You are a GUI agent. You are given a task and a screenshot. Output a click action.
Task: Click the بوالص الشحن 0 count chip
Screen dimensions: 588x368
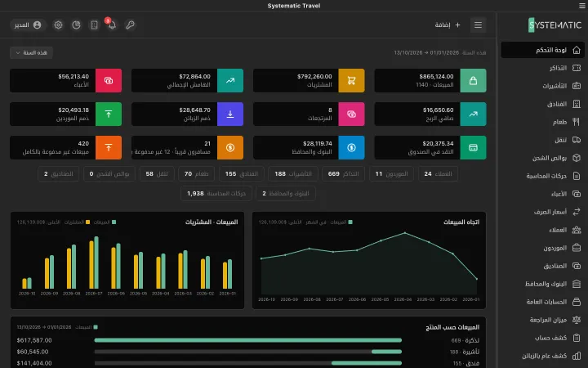[x=109, y=174]
